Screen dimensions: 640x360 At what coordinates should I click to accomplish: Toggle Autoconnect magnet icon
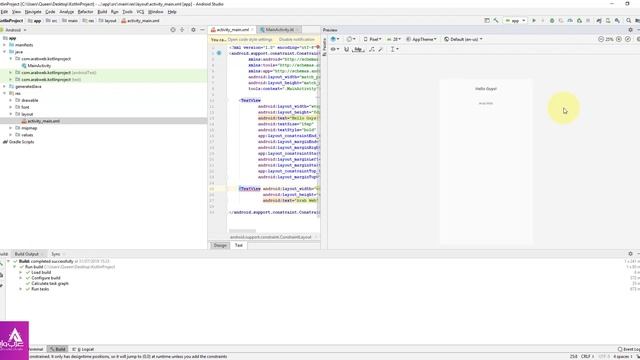click(347, 49)
